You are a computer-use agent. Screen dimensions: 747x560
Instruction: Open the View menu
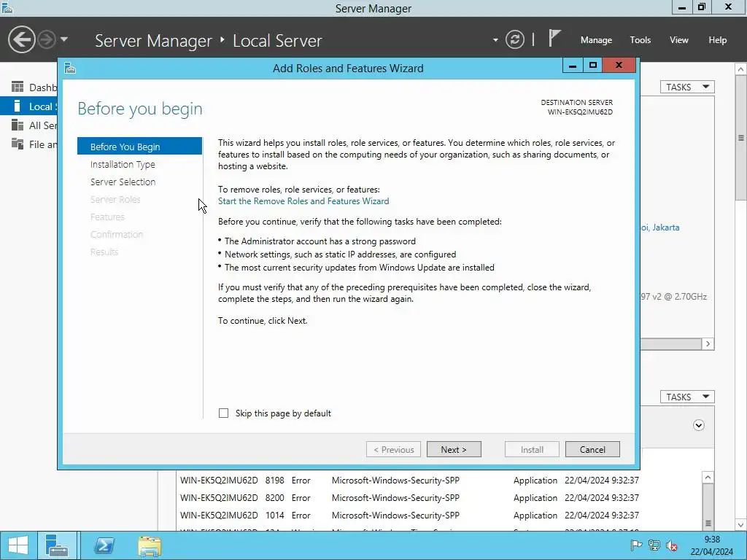pyautogui.click(x=679, y=40)
